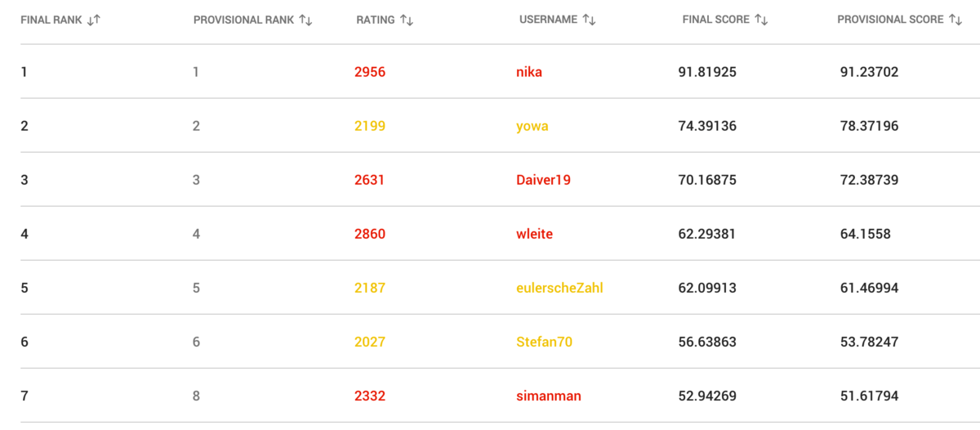
Task: Click the sort arrows beside Final Rank
Action: click(x=93, y=20)
